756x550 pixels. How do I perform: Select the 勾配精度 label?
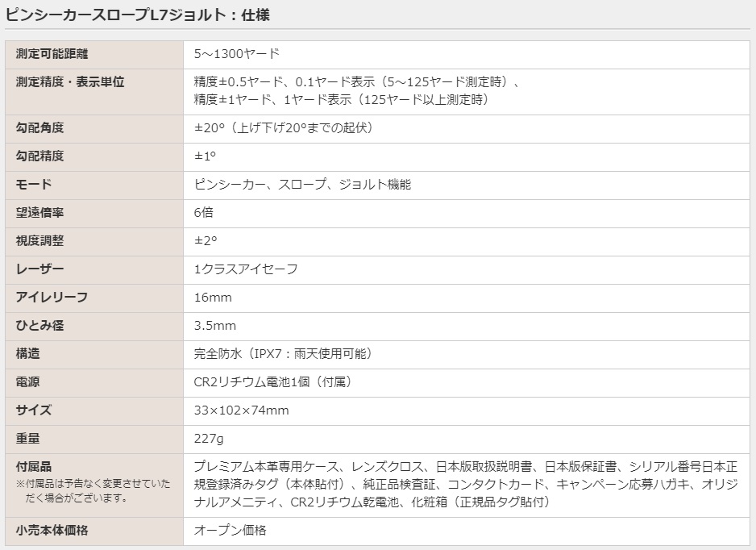tap(39, 156)
